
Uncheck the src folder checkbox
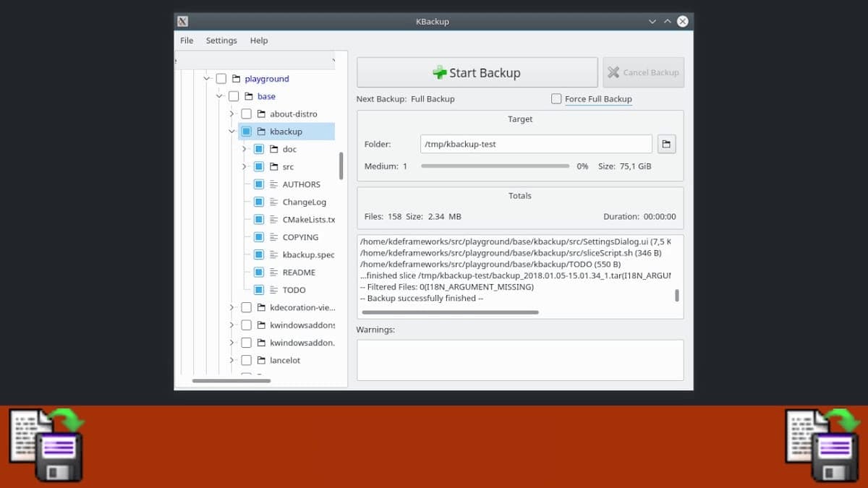click(259, 167)
